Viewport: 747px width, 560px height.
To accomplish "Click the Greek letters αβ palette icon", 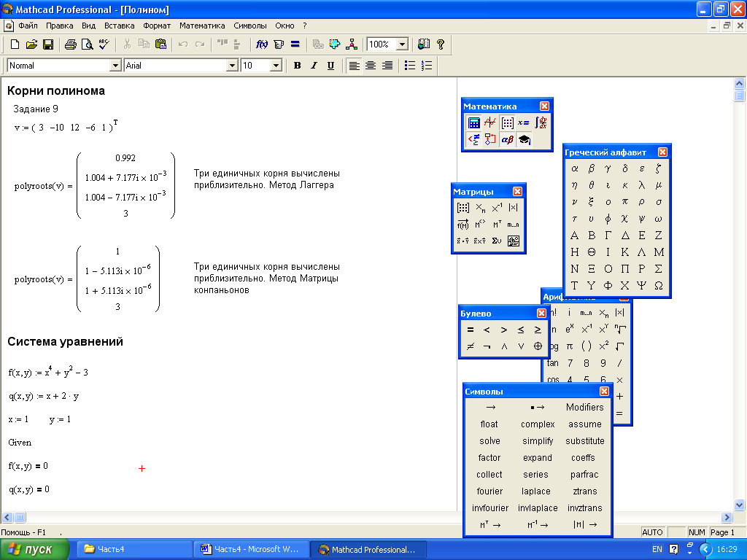I will pyautogui.click(x=508, y=139).
